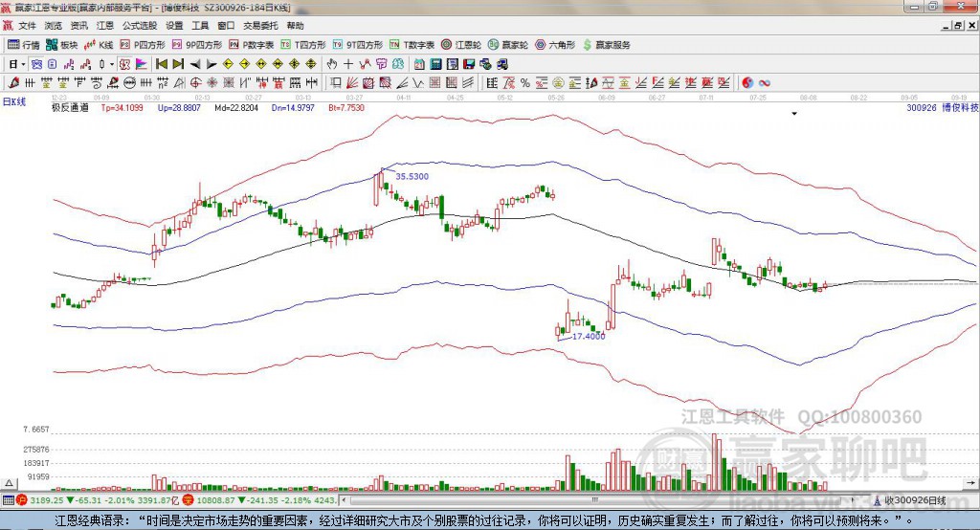The image size is (980, 530).
Task: Toggle the 权 adjustment button
Action: click(124, 64)
